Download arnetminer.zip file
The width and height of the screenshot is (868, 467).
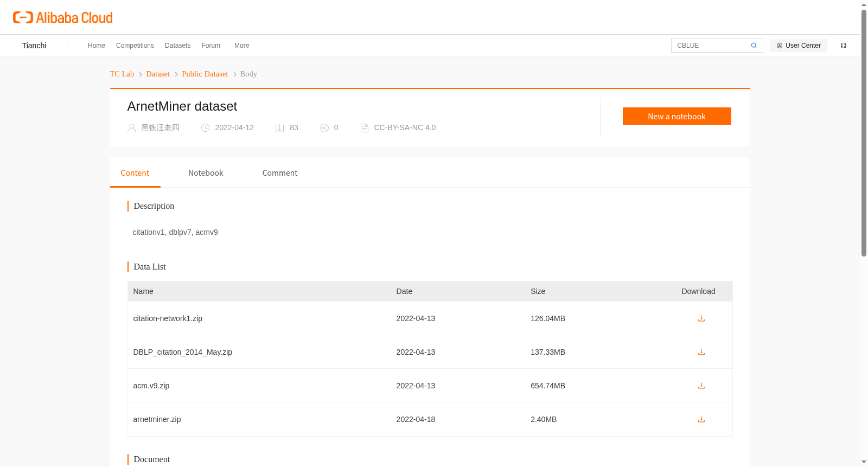click(701, 419)
